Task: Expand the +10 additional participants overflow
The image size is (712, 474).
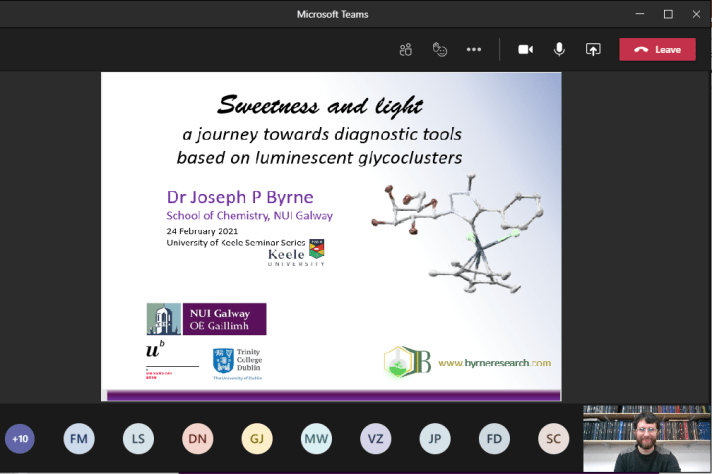Action: coord(20,438)
